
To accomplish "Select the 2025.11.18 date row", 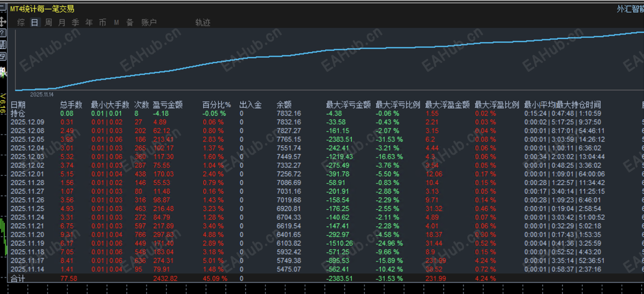I will coord(27,252).
